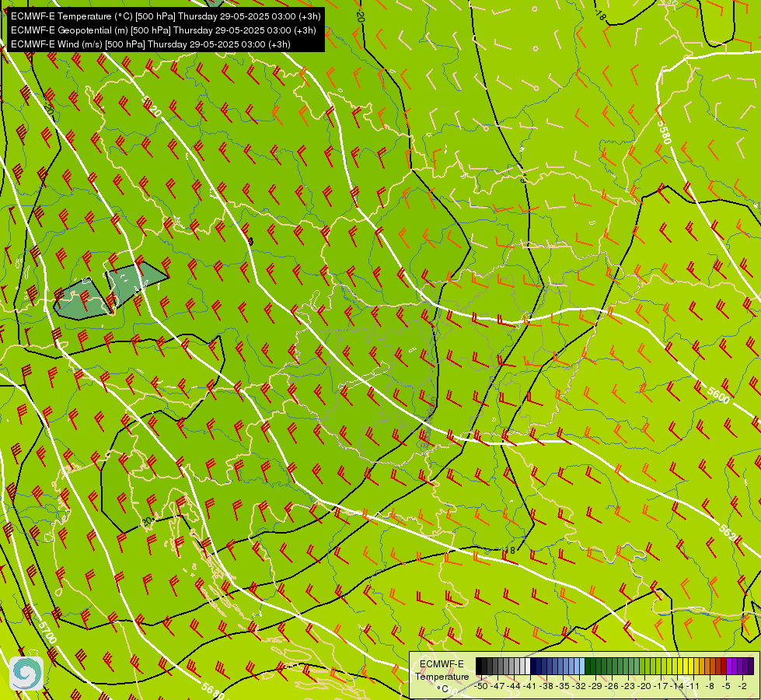The width and height of the screenshot is (761, 700).
Task: Click the 5700 geopotential contour label
Action: [x=47, y=632]
